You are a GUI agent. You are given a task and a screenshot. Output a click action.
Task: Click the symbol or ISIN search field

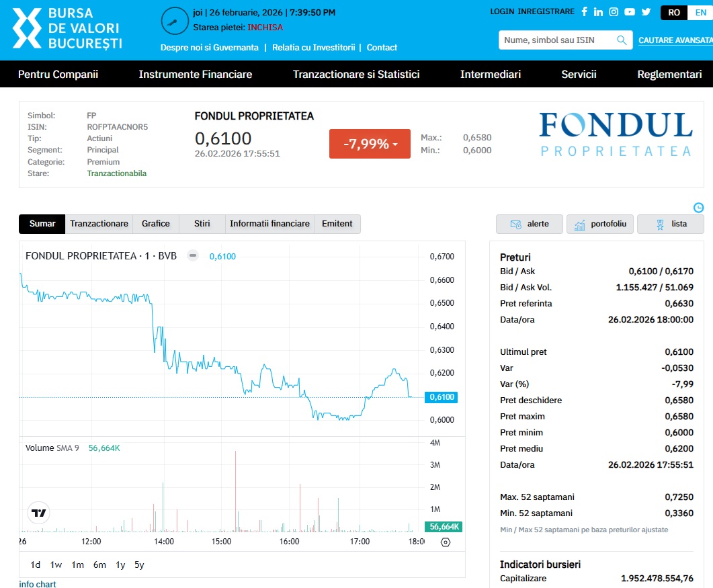[x=556, y=40]
